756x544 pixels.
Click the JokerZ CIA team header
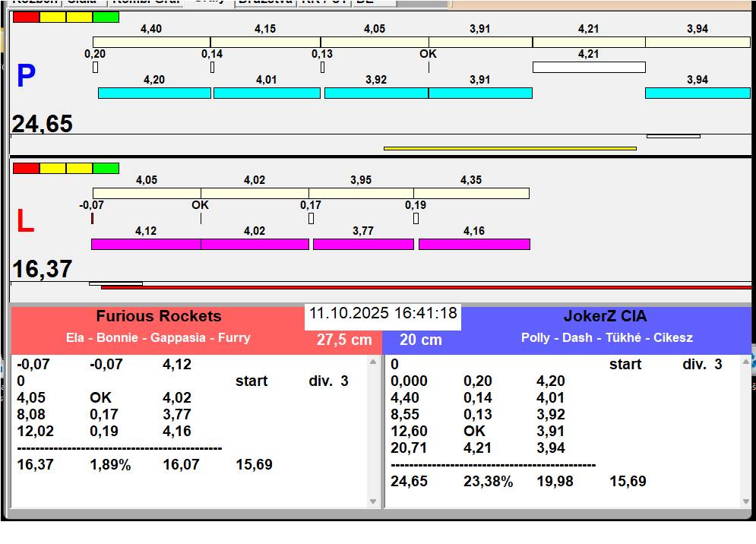[605, 316]
